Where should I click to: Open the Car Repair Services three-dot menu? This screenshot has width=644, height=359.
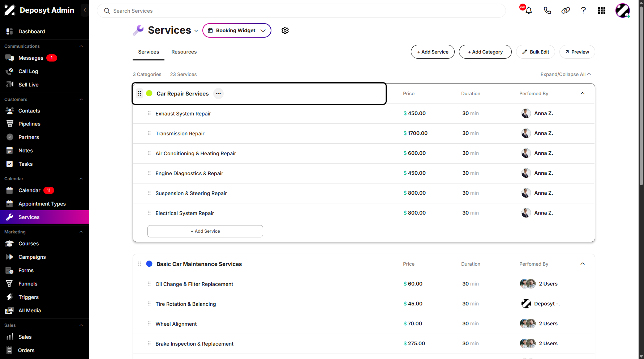pyautogui.click(x=218, y=93)
